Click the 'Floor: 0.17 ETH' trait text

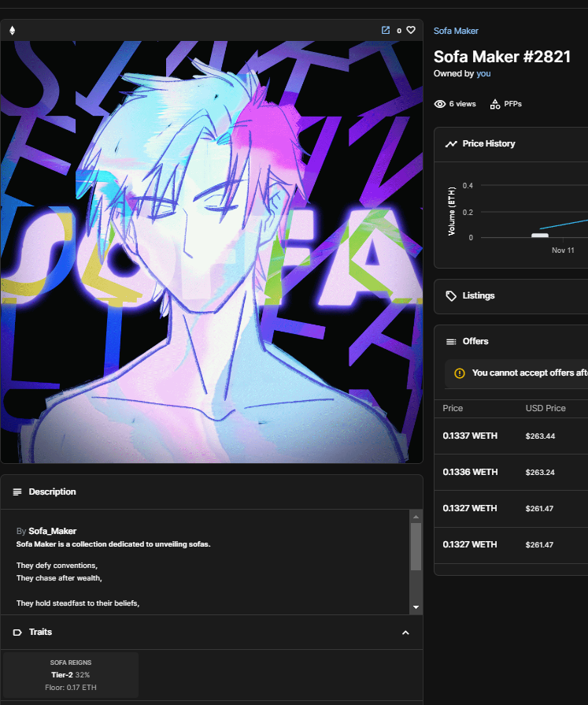pos(71,688)
